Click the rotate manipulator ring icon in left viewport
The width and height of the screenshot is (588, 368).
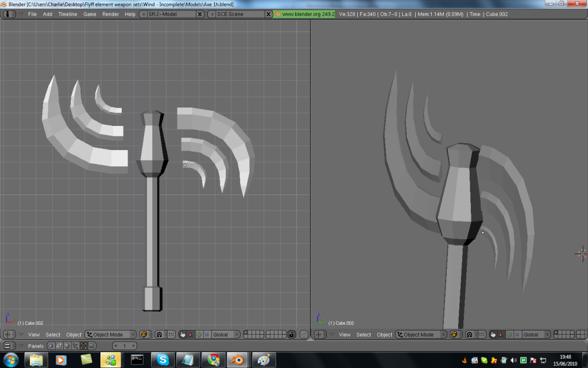click(199, 335)
